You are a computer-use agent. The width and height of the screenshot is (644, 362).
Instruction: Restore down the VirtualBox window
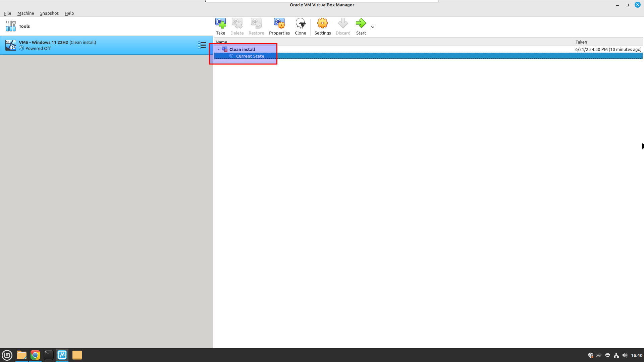627,5
